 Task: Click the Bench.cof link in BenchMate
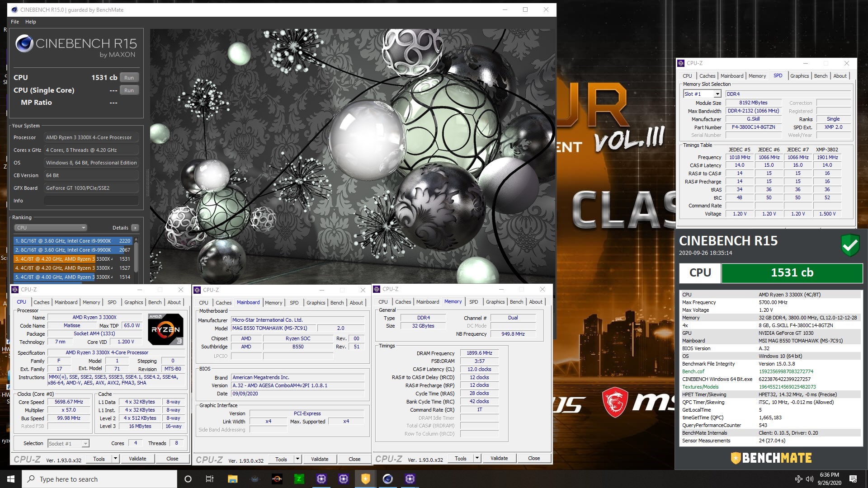[693, 371]
